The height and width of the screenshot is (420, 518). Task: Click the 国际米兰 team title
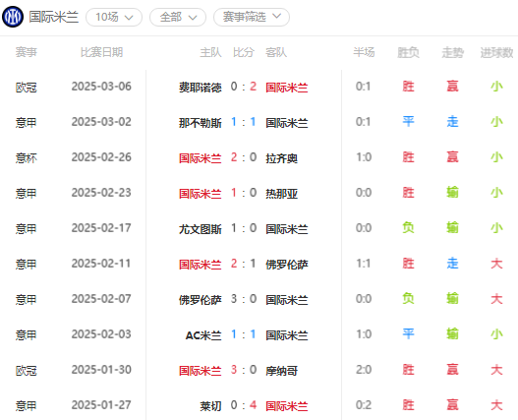coord(53,17)
